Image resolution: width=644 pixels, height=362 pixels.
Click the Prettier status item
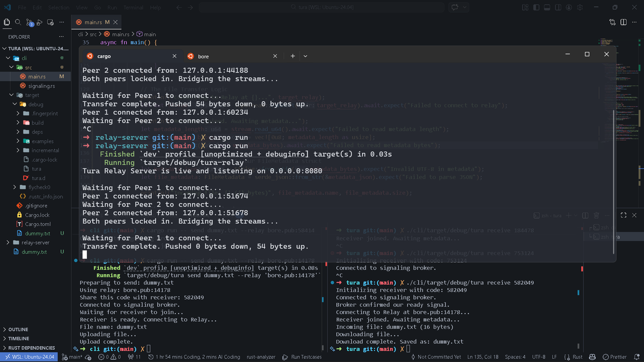615,357
